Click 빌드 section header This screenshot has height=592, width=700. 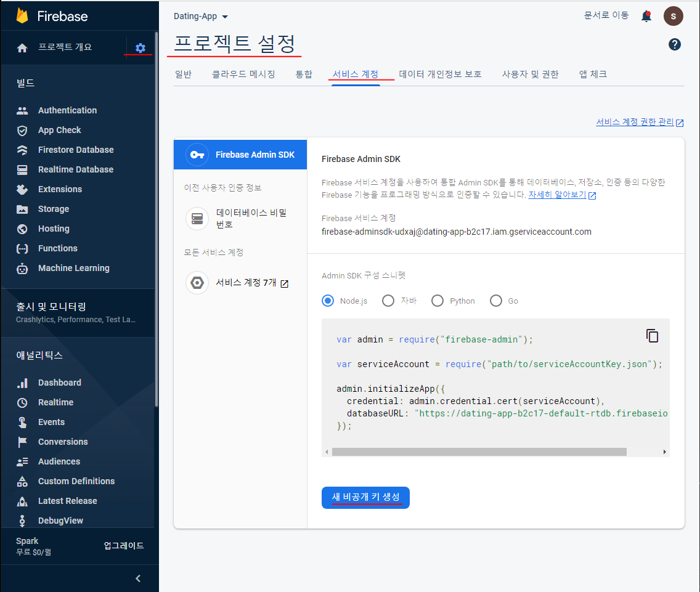click(x=25, y=83)
